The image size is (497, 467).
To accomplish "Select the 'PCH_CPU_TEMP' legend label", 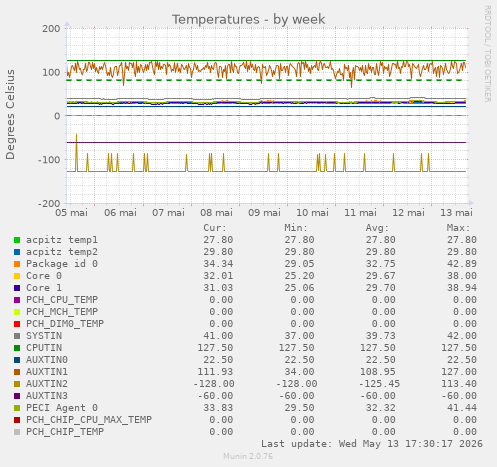I will click(x=62, y=300).
